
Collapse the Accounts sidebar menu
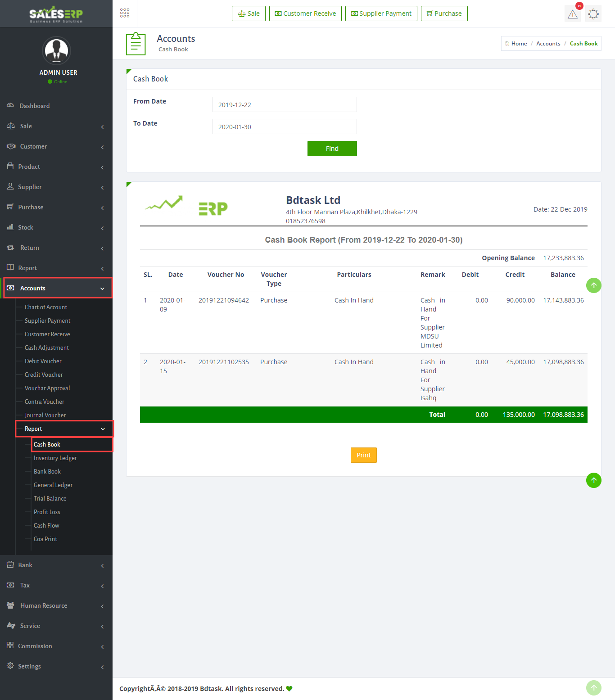tap(58, 288)
